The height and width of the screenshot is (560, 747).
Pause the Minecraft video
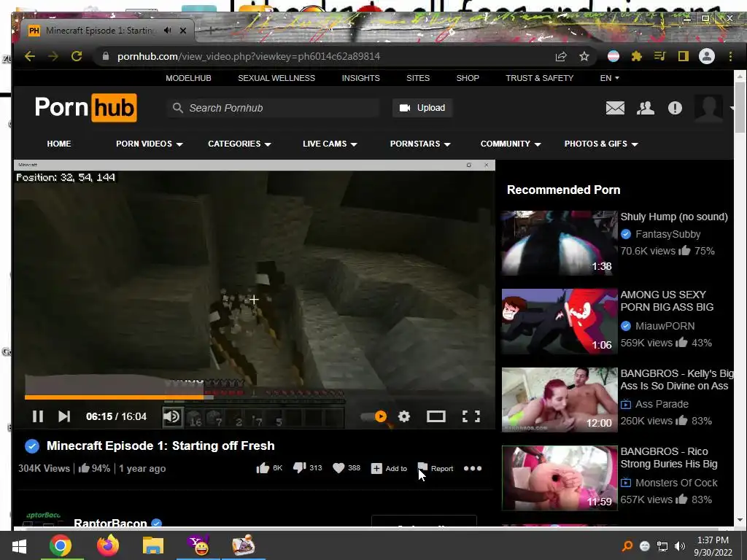(38, 416)
